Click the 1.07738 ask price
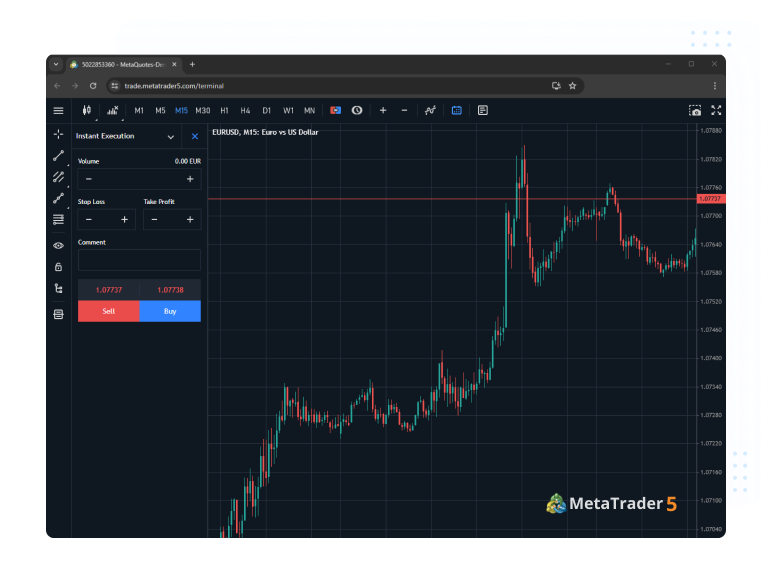This screenshot has height=585, width=780. click(x=170, y=290)
